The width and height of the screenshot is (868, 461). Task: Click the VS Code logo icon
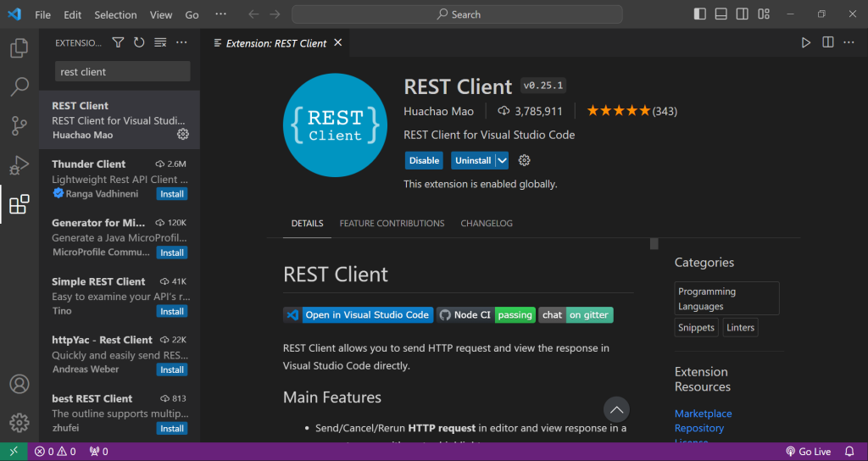14,14
